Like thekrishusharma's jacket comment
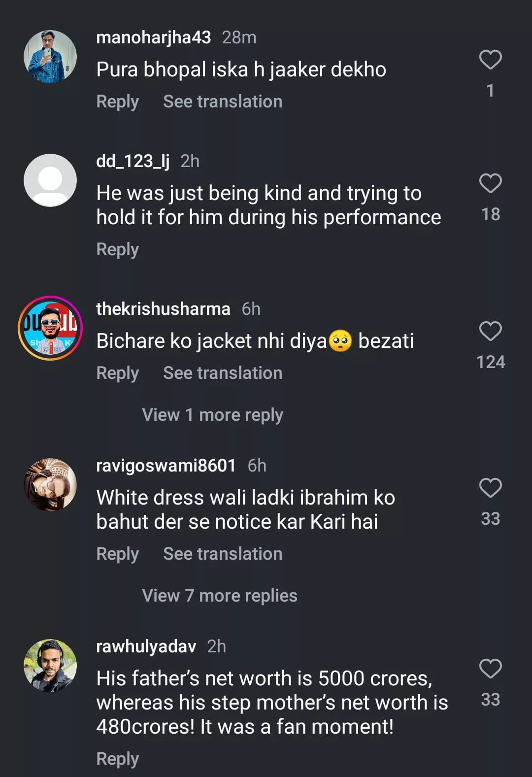The height and width of the screenshot is (777, 532). click(490, 331)
